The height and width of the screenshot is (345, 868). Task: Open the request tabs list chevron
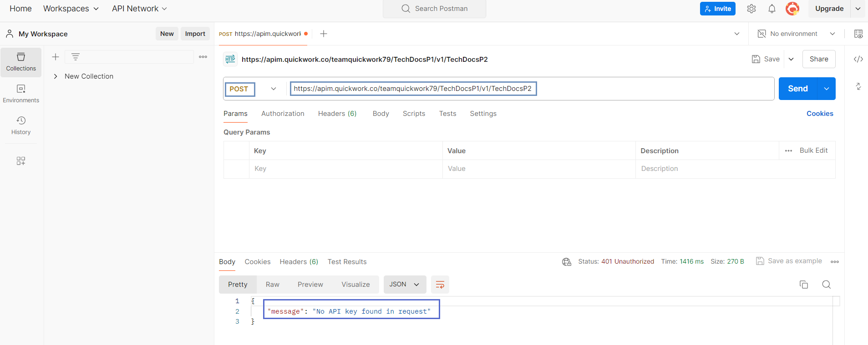[x=737, y=34]
